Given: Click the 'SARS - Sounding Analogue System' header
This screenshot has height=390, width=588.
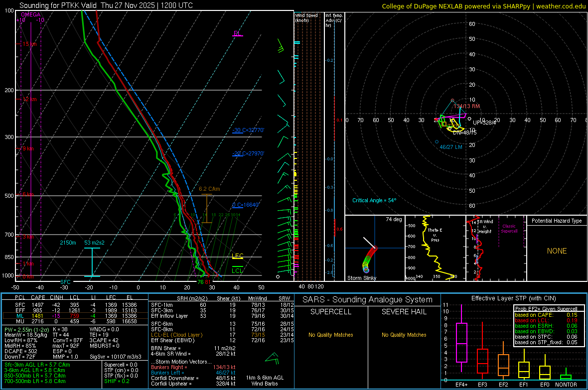Looking at the screenshot, I should pos(368,300).
